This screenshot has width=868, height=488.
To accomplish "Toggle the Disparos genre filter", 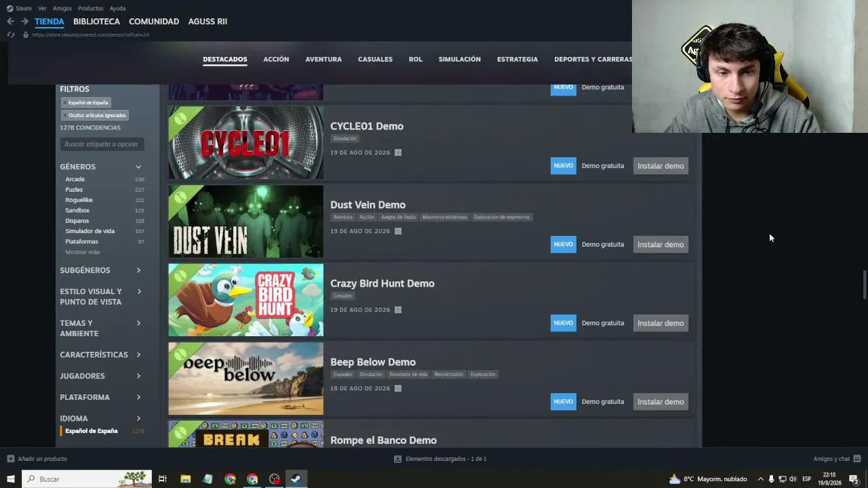I will click(104, 221).
